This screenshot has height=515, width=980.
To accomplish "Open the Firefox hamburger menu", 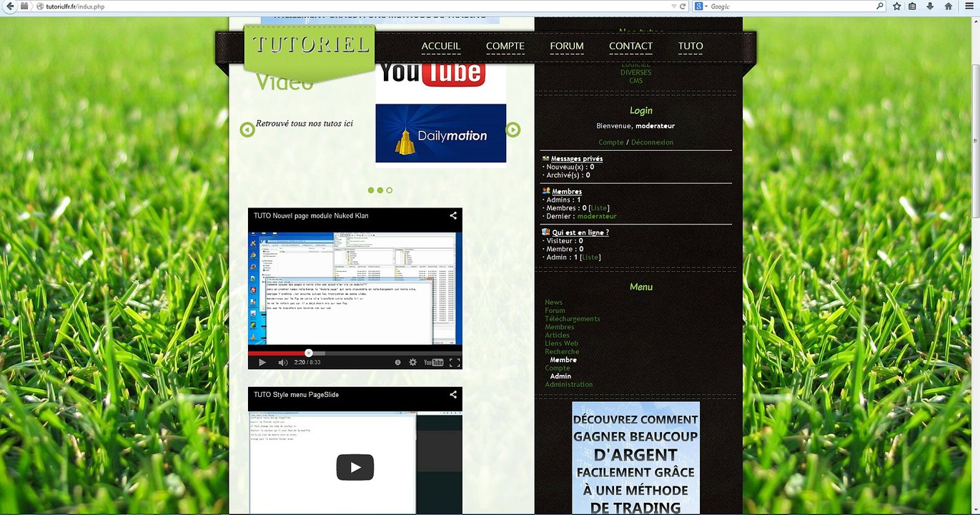I will point(968,6).
